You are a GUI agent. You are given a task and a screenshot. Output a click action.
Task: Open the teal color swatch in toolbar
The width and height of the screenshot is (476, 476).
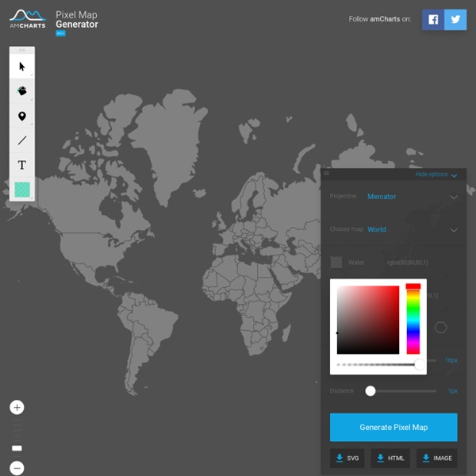tap(22, 190)
